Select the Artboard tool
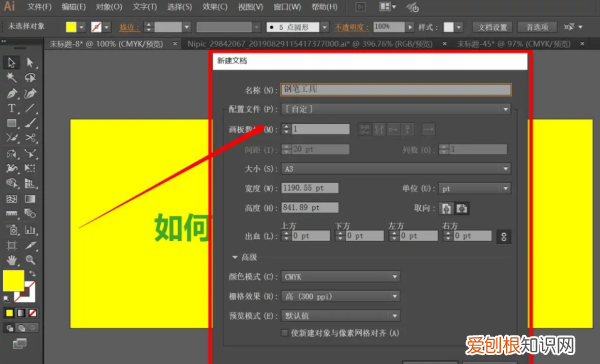The width and height of the screenshot is (600, 364). coord(11,245)
